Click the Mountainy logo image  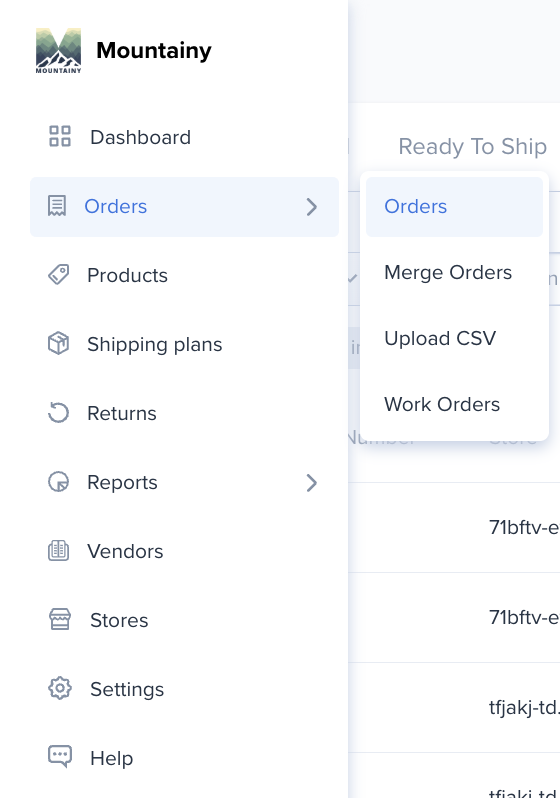coord(59,50)
